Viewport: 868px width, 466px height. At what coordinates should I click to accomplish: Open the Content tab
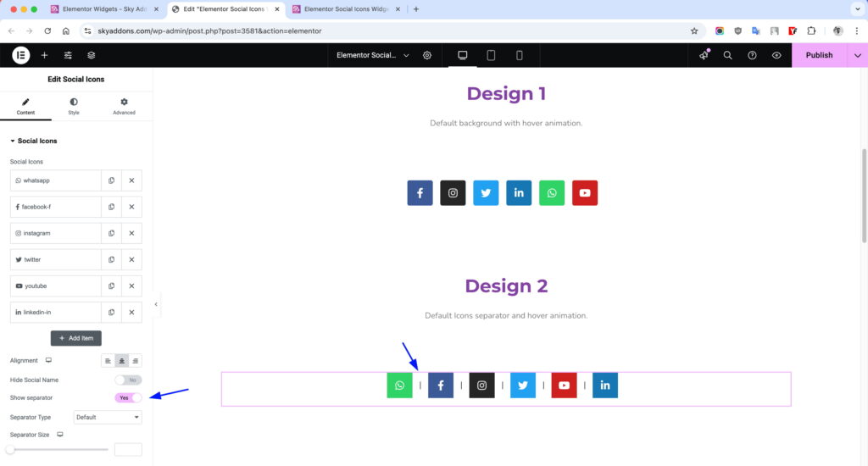[x=25, y=106]
